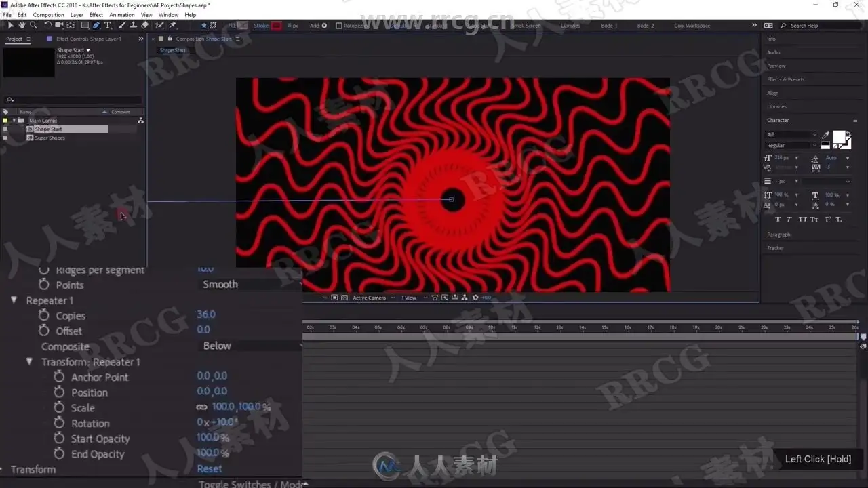Open the Composite Below dropdown

point(251,346)
